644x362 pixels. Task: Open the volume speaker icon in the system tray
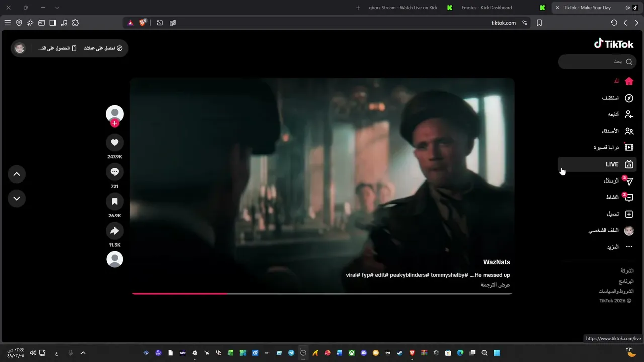(x=33, y=353)
